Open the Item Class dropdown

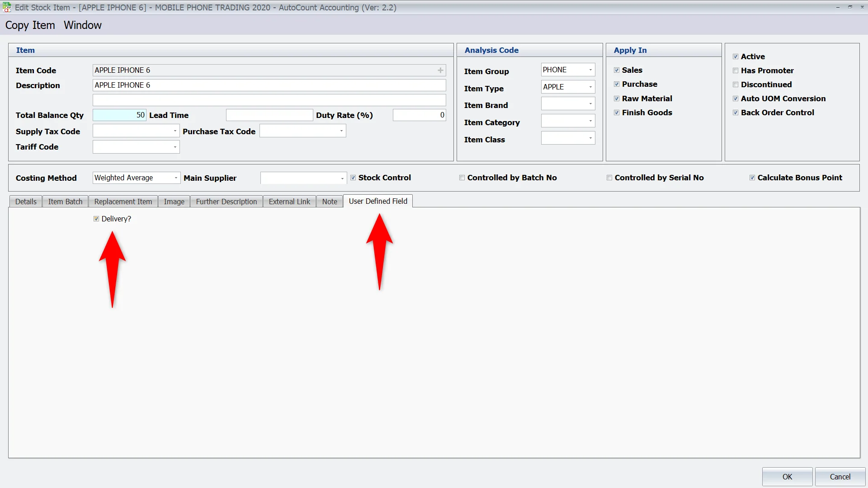tap(590, 138)
